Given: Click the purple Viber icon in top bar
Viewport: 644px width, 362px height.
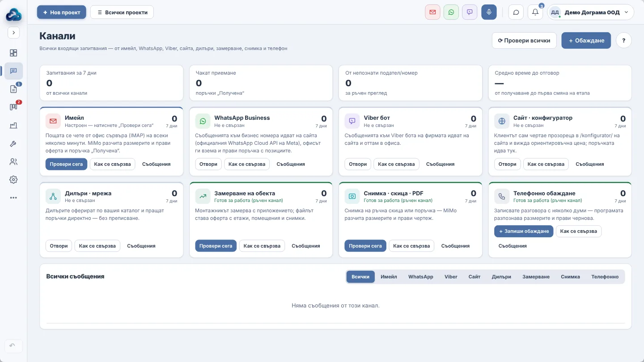Looking at the screenshot, I should [x=470, y=12].
